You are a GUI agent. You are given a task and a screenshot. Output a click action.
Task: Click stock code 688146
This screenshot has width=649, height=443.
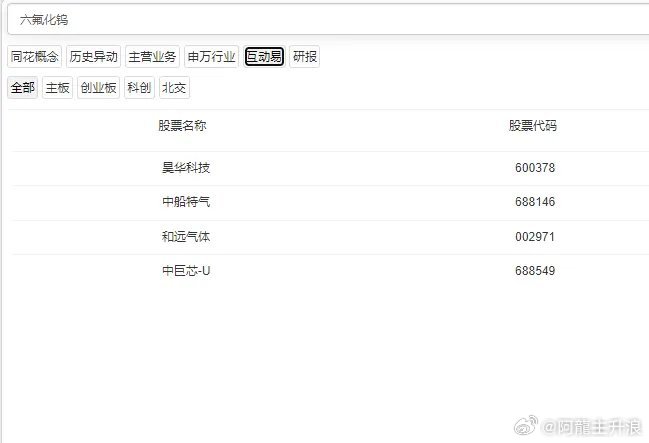point(535,202)
